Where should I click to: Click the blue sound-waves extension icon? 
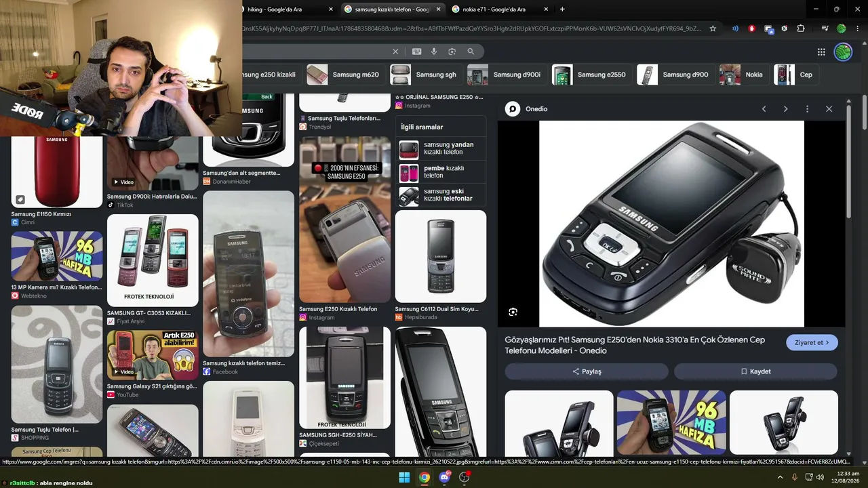pos(735,28)
